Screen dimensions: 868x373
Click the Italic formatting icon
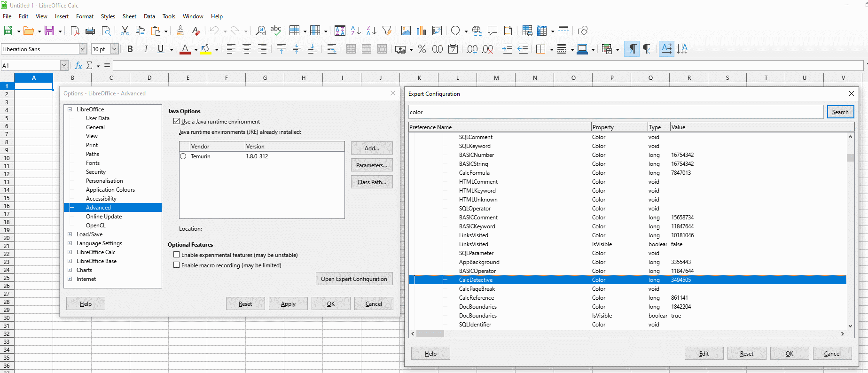pos(146,49)
